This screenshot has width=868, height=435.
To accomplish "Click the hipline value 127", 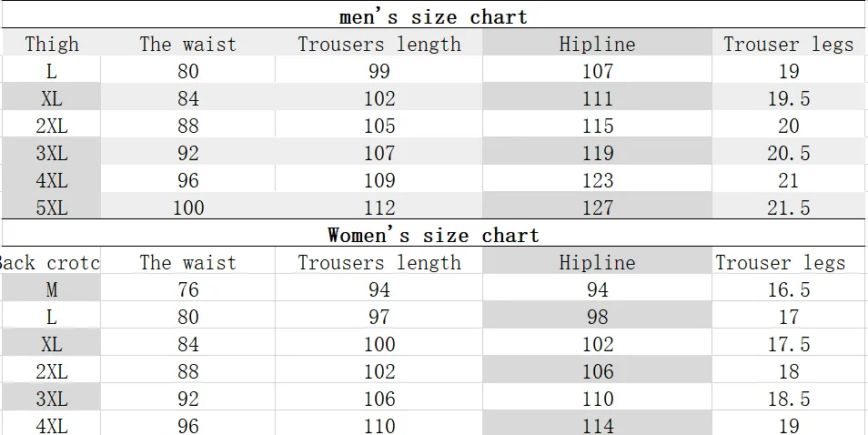I will click(597, 207).
